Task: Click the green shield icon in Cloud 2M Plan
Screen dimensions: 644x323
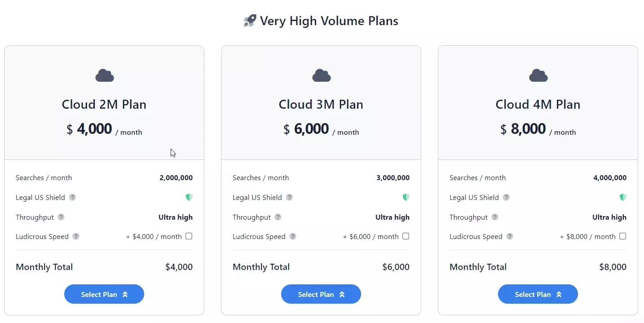Action: 189,197
